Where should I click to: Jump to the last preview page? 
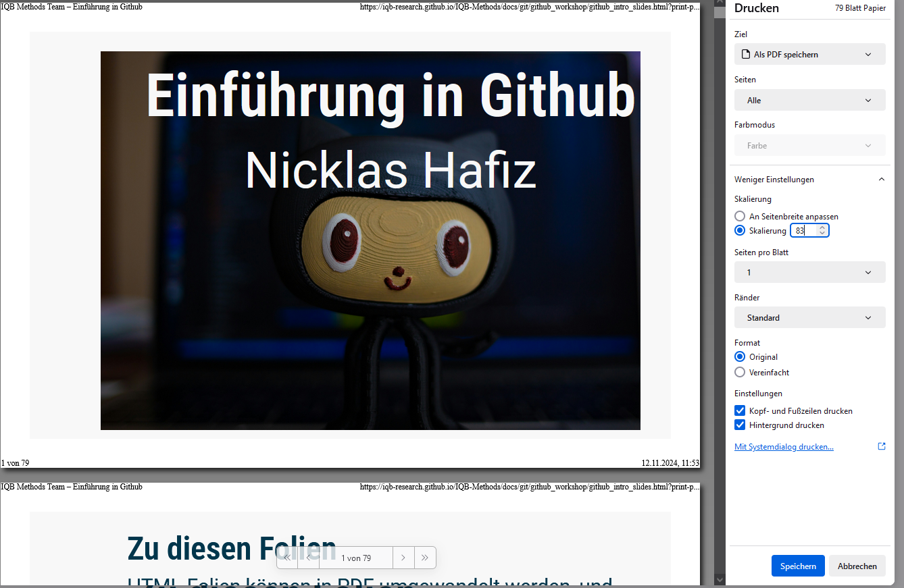[425, 558]
